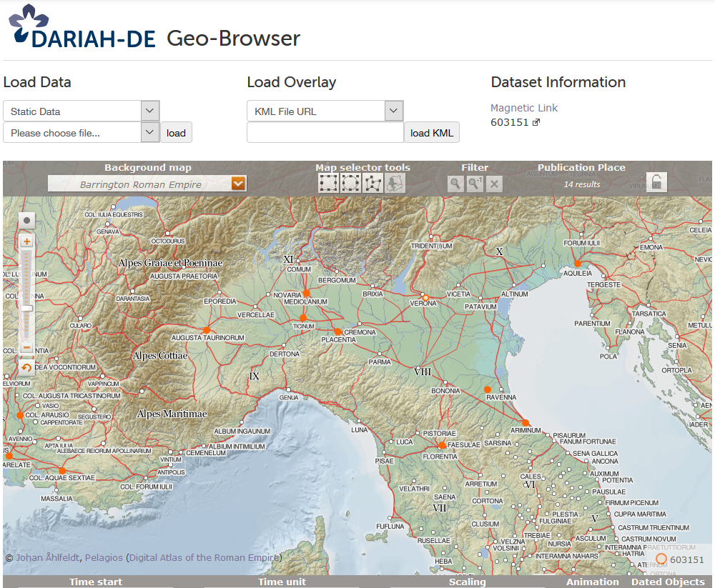Click the orange marker at Ariminum

tap(526, 423)
